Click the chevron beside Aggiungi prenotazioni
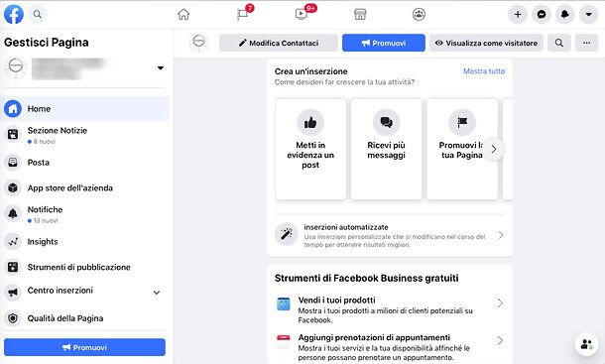605x364 pixels. 500,340
